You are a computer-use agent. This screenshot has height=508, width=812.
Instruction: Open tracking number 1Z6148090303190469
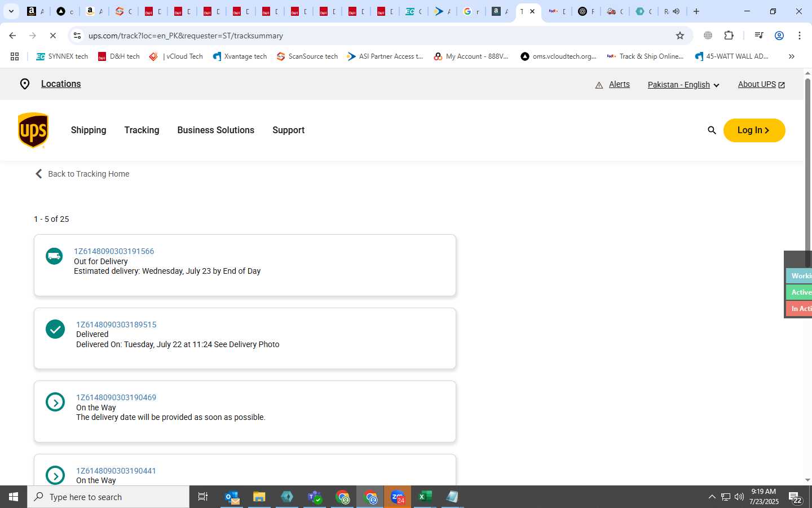tap(116, 397)
